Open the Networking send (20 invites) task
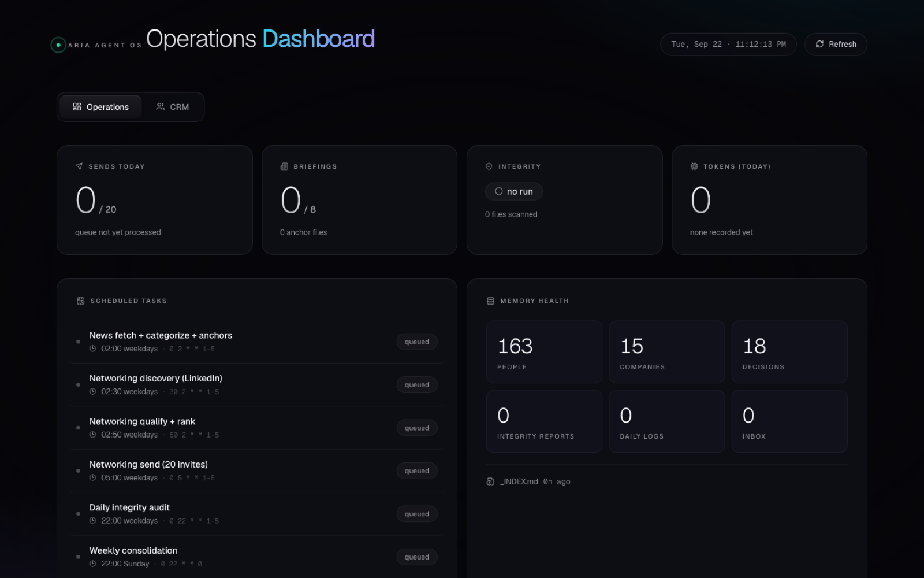 click(257, 471)
